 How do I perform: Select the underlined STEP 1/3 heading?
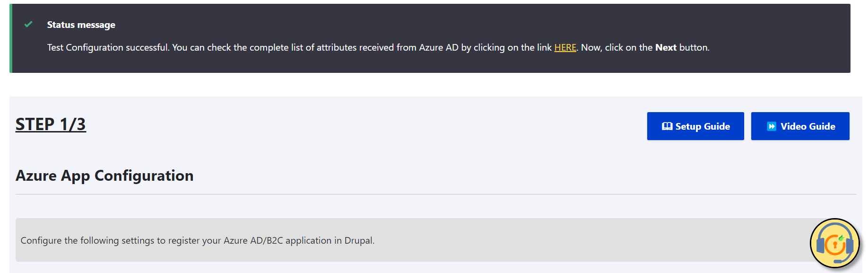tap(51, 124)
